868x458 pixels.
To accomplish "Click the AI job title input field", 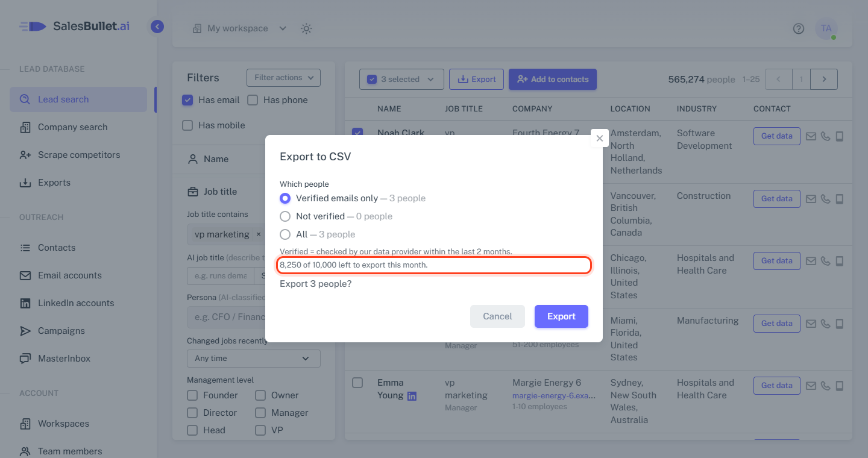I will (220, 275).
